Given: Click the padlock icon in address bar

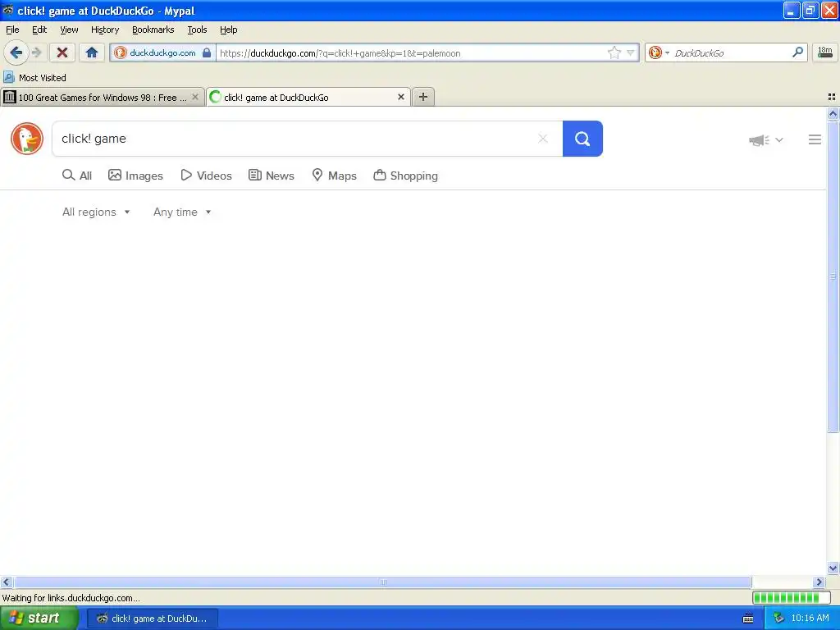Looking at the screenshot, I should point(207,52).
